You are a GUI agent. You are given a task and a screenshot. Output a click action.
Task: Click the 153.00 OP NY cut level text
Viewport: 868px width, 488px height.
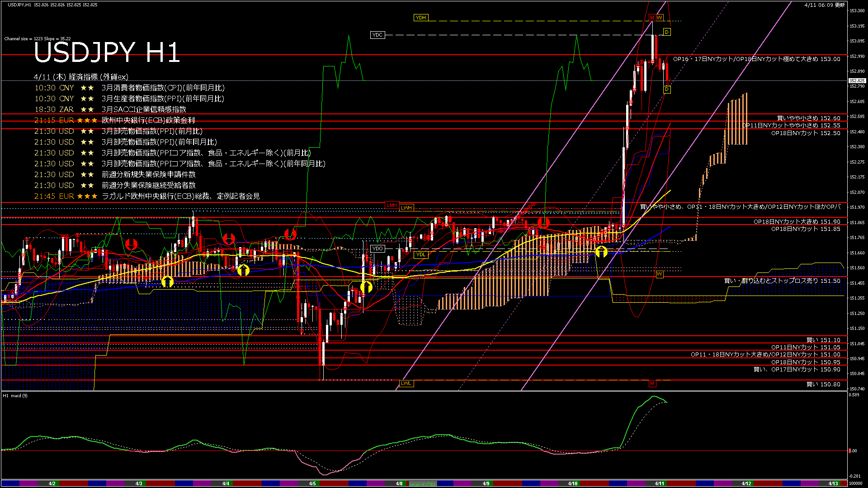click(756, 59)
